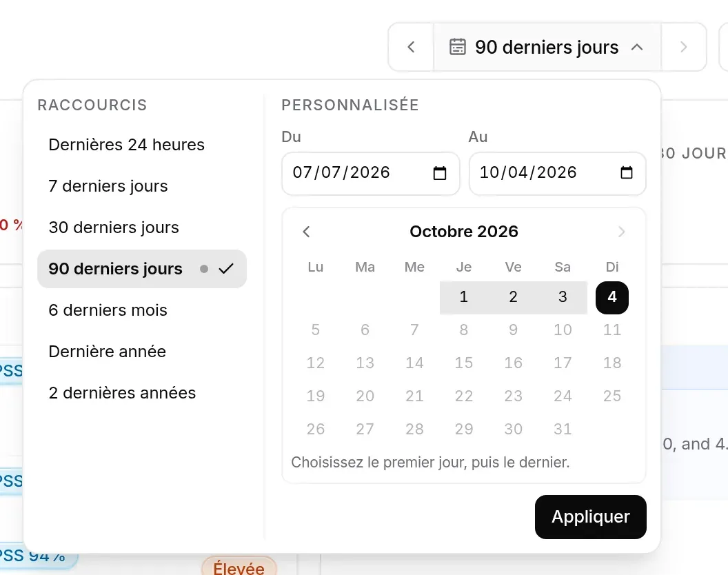Select Dernières 24 heures shortcut
The width and height of the screenshot is (728, 575).
click(x=141, y=145)
